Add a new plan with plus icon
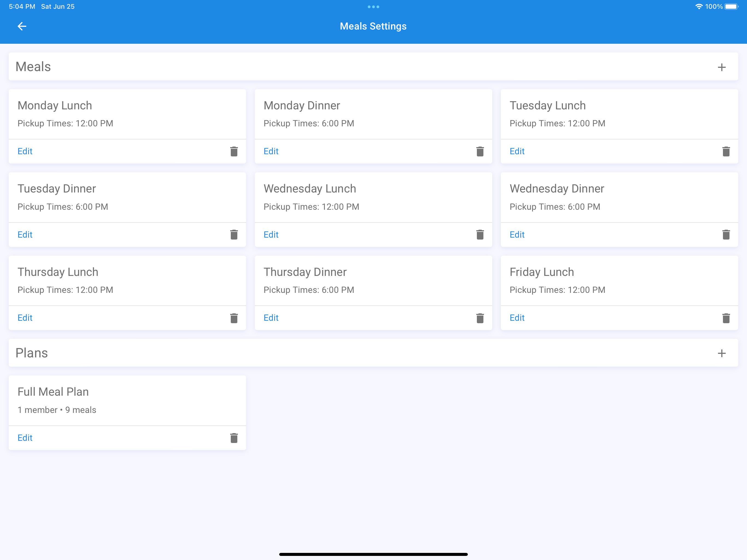 click(721, 353)
